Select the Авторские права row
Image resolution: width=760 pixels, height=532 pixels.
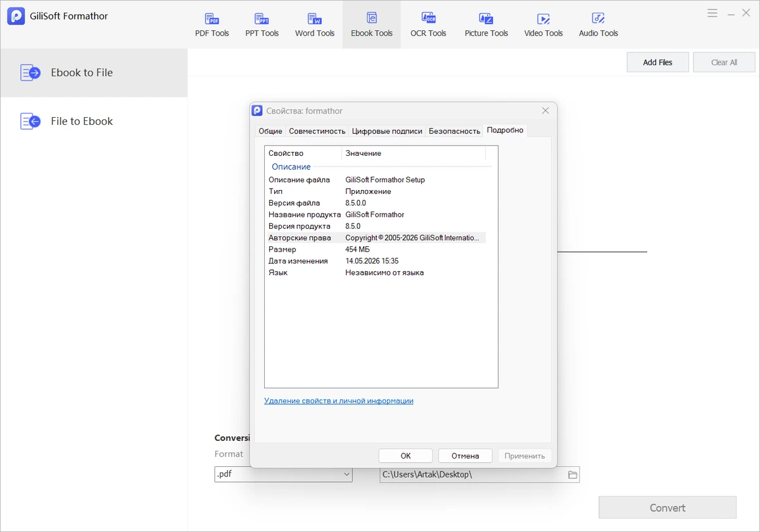pyautogui.click(x=376, y=238)
